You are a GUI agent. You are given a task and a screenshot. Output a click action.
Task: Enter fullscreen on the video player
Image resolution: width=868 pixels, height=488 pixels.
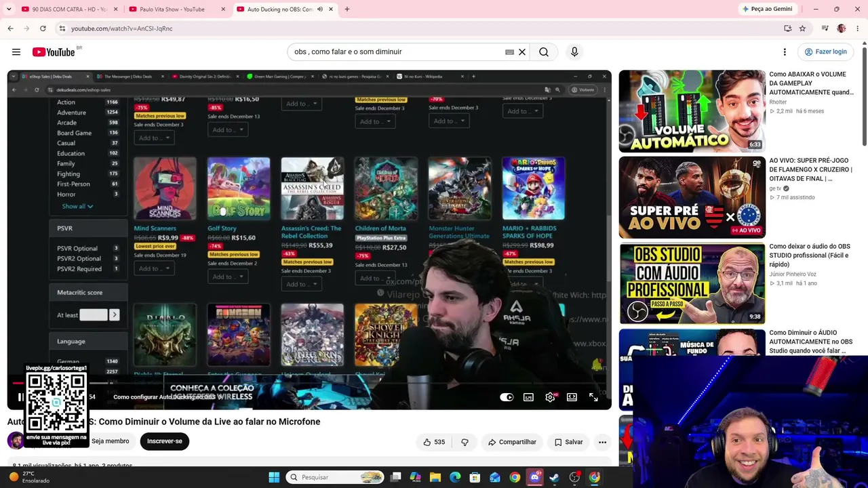click(x=593, y=397)
